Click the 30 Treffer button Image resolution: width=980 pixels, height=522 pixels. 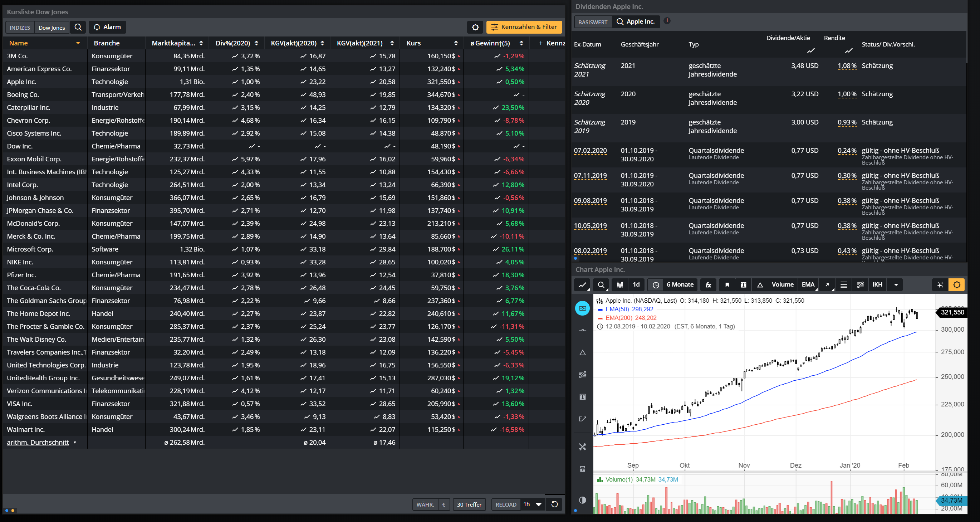[469, 504]
